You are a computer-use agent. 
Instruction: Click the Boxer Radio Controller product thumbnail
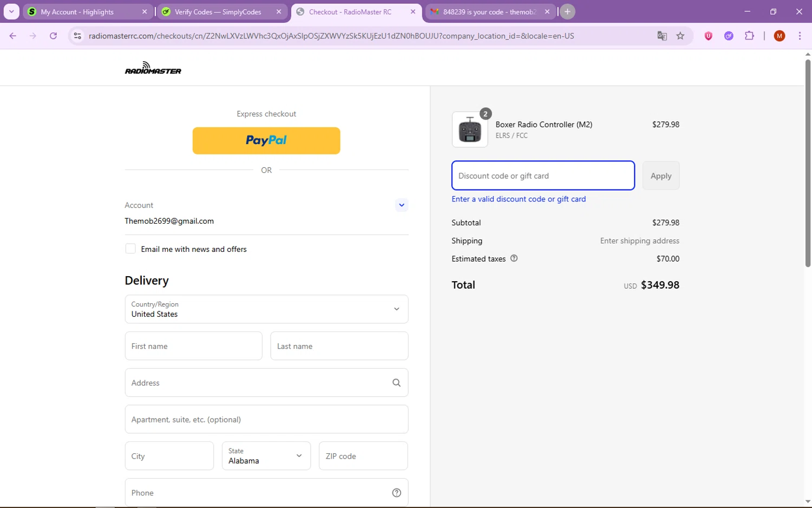pos(470,130)
